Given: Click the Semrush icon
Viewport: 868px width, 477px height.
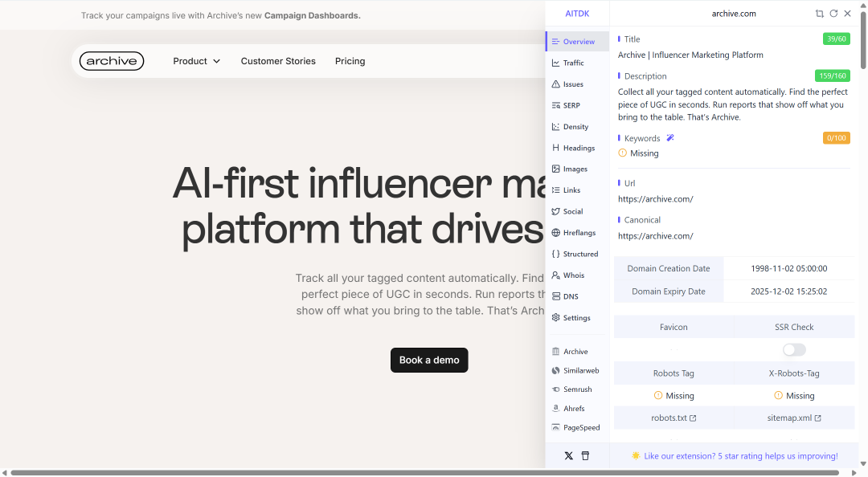Looking at the screenshot, I should (x=556, y=389).
